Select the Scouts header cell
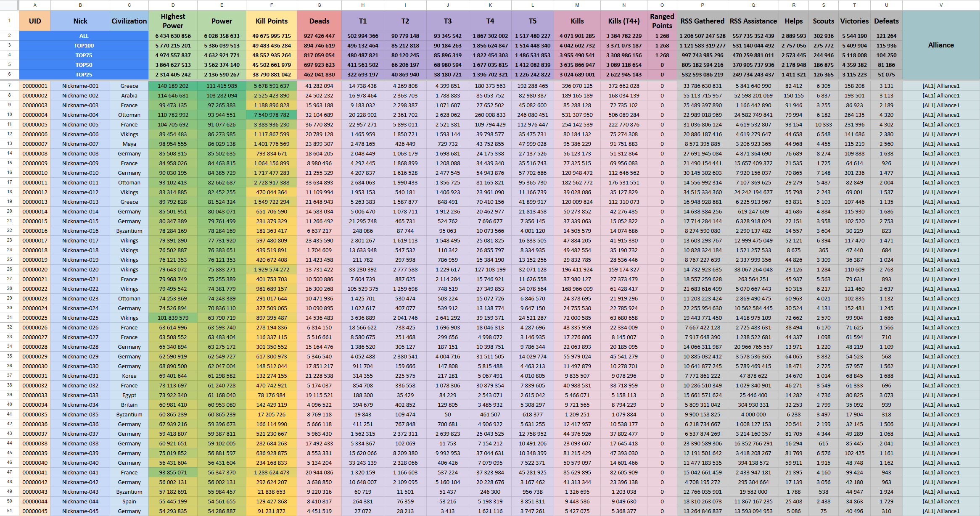Screen dimensions: 980x516 click(824, 21)
